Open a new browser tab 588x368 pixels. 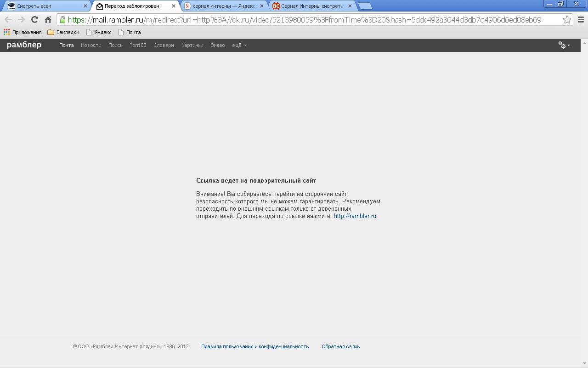tap(365, 6)
